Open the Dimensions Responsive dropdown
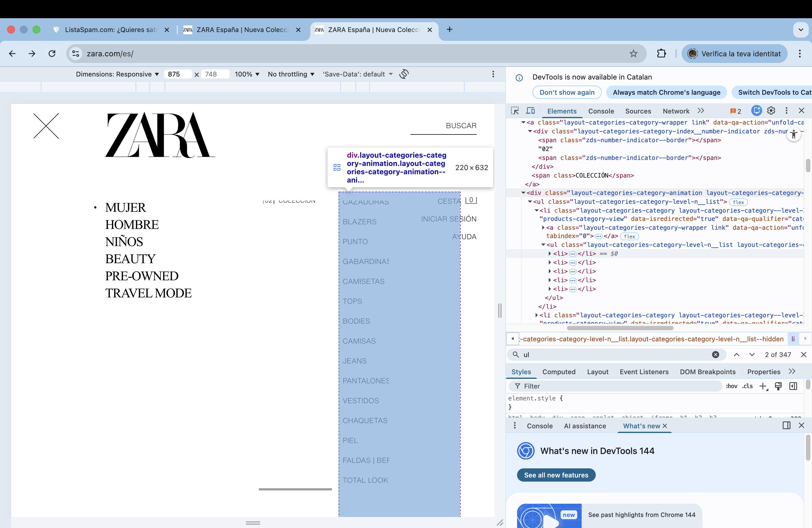 pos(117,74)
